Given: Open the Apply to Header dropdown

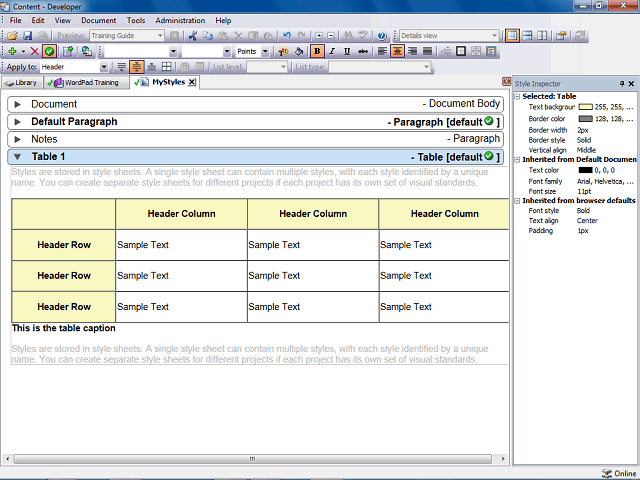Looking at the screenshot, I should pyautogui.click(x=104, y=67).
